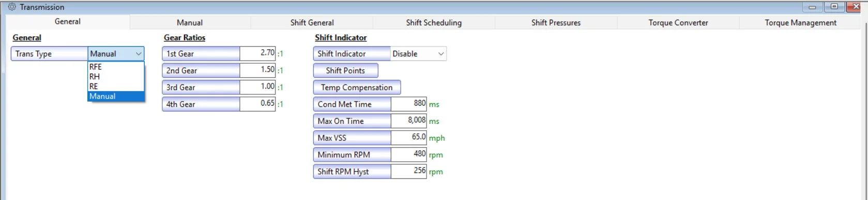Click the Shift RPM Hyst value field

[x=408, y=171]
